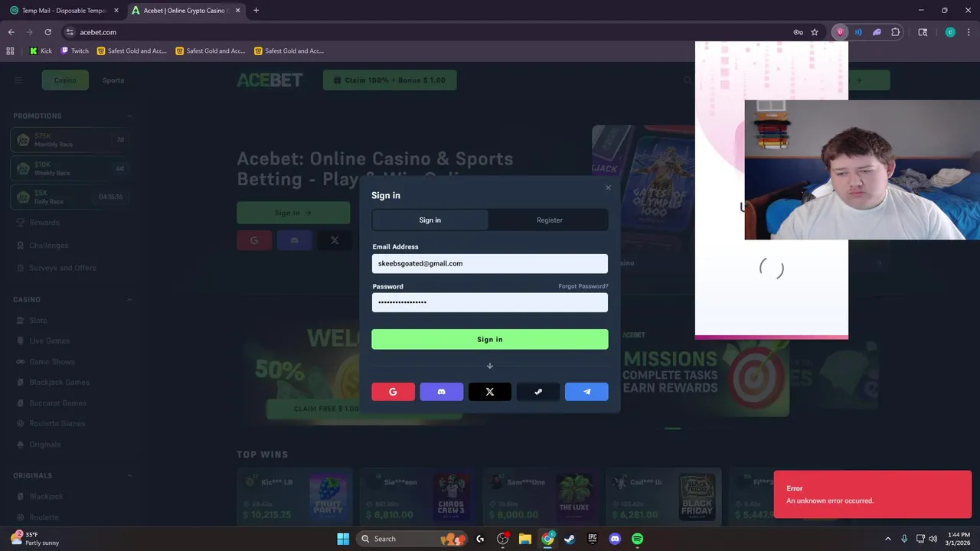This screenshot has width=980, height=551.
Task: Switch to the Register tab
Action: click(549, 220)
